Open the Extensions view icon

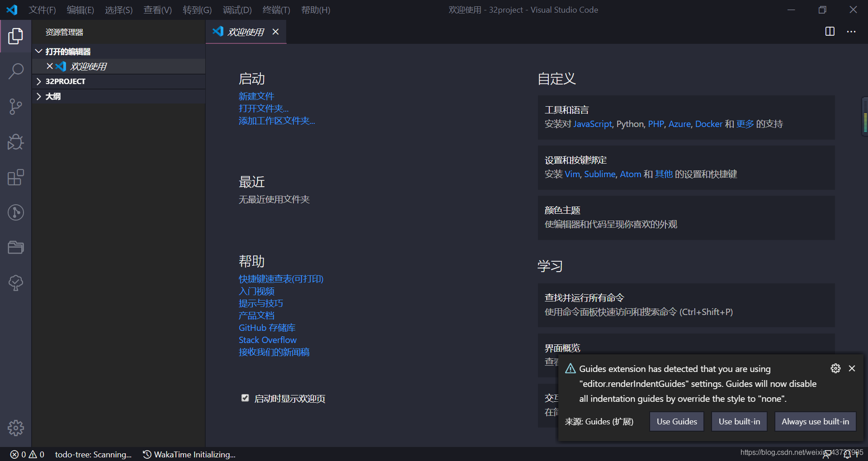[x=15, y=177]
